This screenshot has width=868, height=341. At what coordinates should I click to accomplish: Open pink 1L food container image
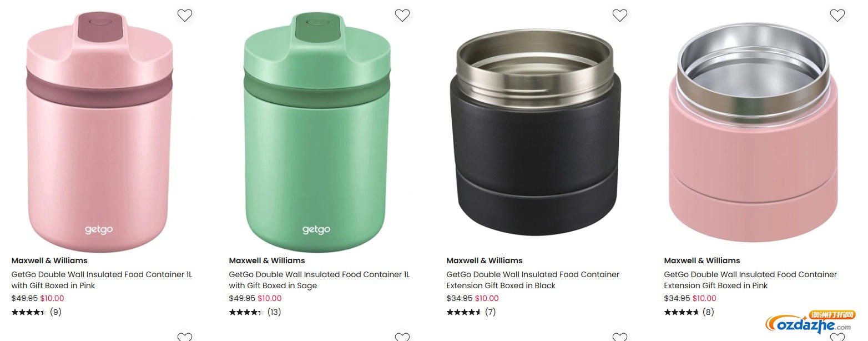[100, 131]
